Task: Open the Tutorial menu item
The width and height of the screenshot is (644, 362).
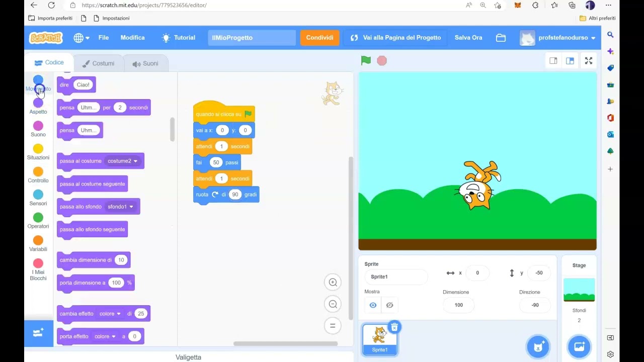Action: click(x=179, y=38)
